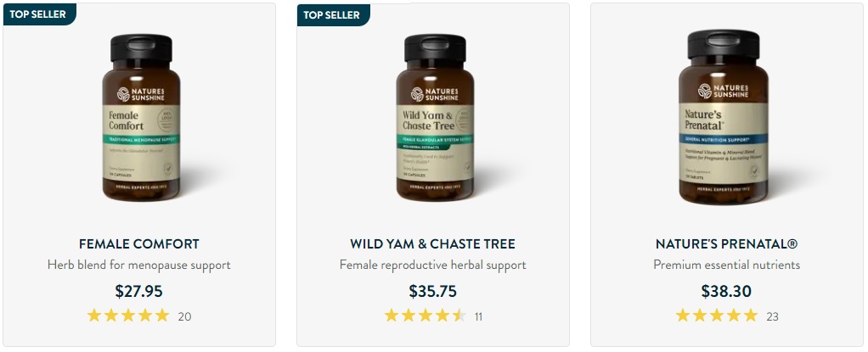Image resolution: width=868 pixels, height=352 pixels.
Task: Click the $38.30 price
Action: point(727,291)
